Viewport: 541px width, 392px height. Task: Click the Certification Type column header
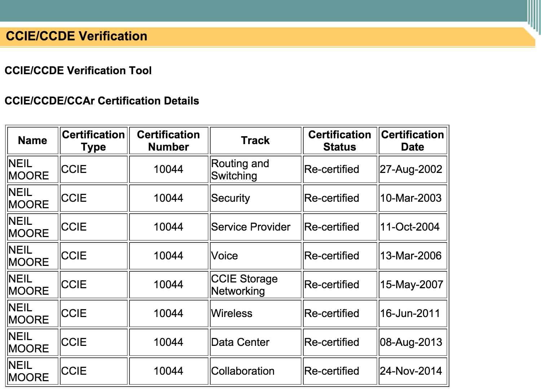[93, 141]
